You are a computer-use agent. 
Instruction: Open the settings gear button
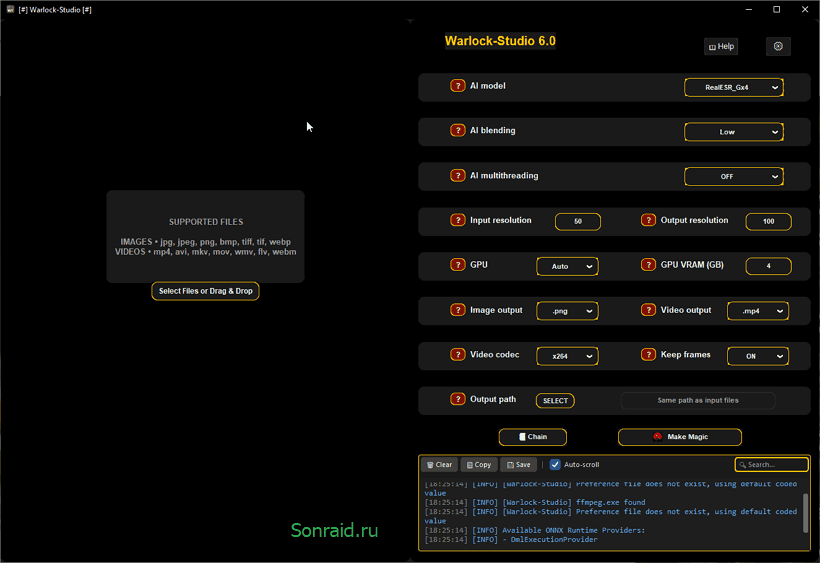coord(778,46)
